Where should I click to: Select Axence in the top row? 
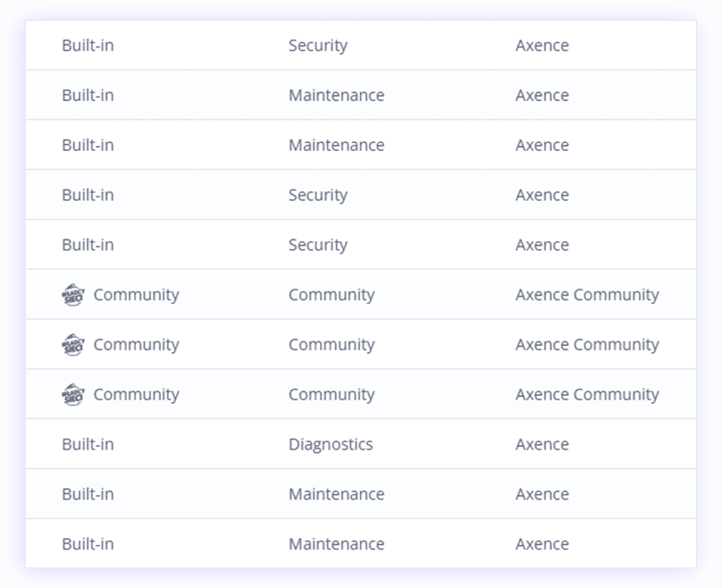coord(542,46)
